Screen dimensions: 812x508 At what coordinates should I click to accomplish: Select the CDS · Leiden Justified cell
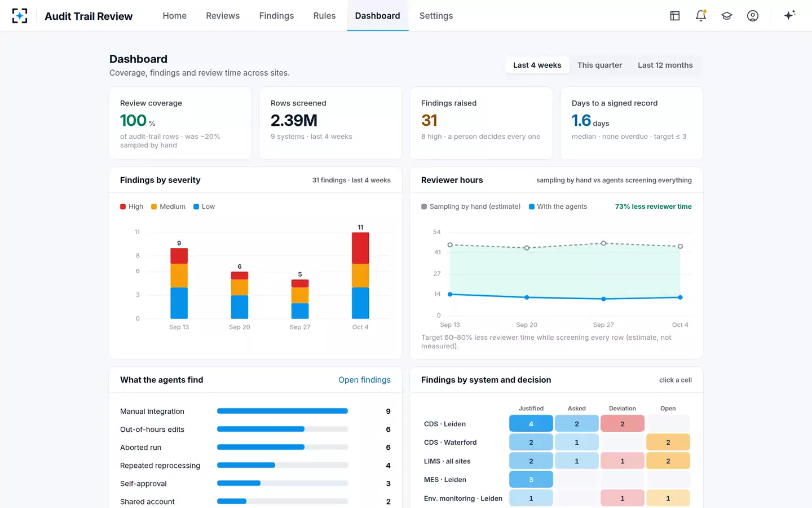point(531,424)
